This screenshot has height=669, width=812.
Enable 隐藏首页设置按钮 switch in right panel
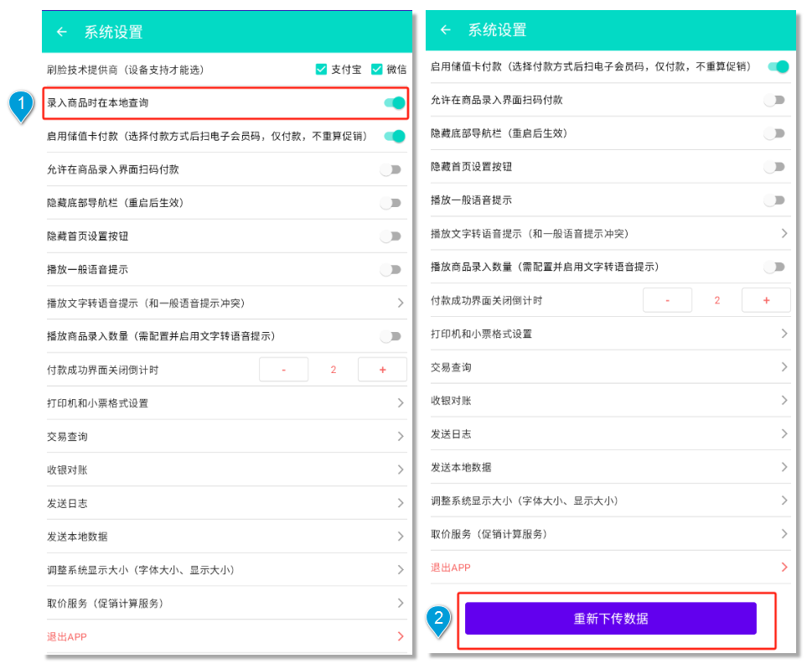[775, 167]
